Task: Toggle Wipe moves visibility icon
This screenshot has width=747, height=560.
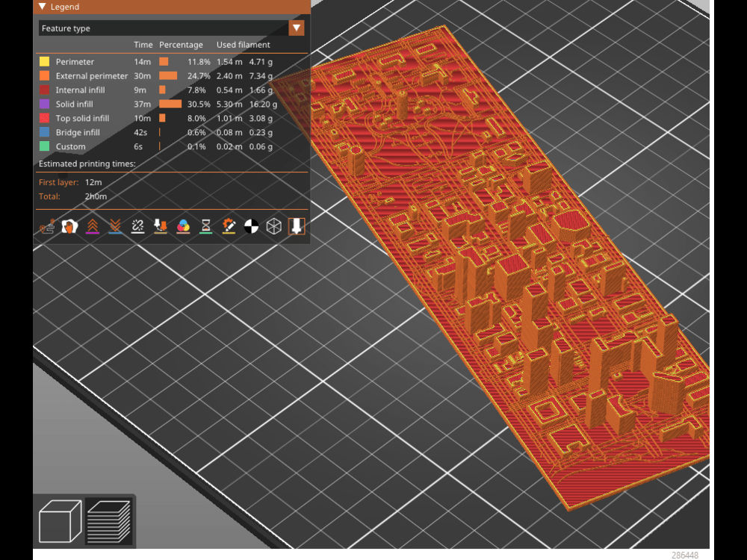Action: click(69, 226)
